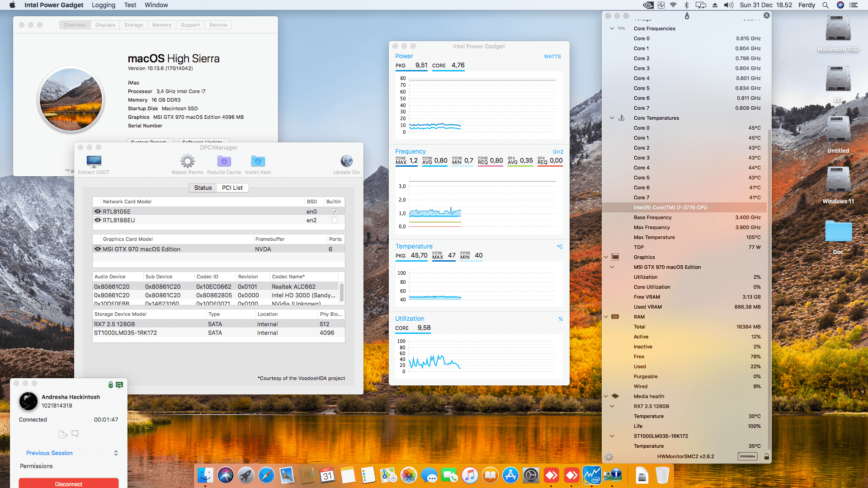This screenshot has height=488, width=868.
Task: Toggle the 2500MHz button in HWMonitor footer
Action: coord(747,457)
